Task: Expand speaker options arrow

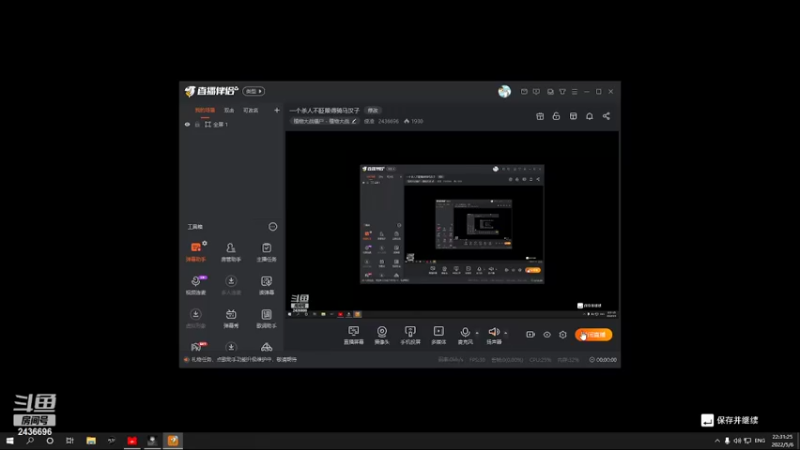Action: 506,333
